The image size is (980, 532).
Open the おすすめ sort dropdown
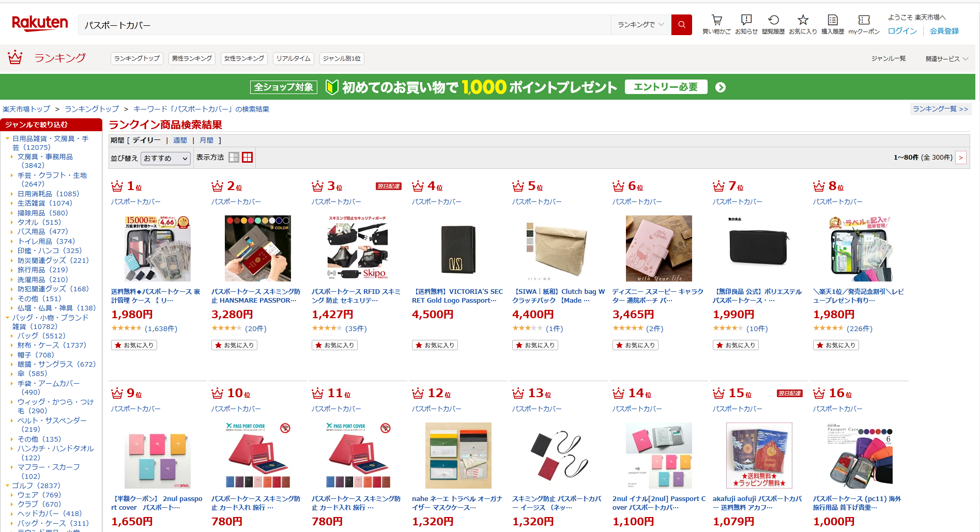click(166, 158)
